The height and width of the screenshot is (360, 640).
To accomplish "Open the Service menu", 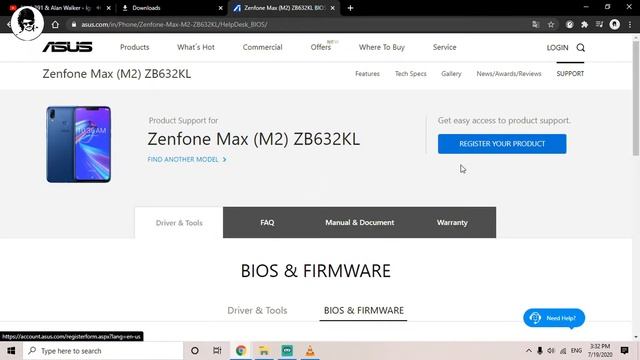I will (444, 47).
